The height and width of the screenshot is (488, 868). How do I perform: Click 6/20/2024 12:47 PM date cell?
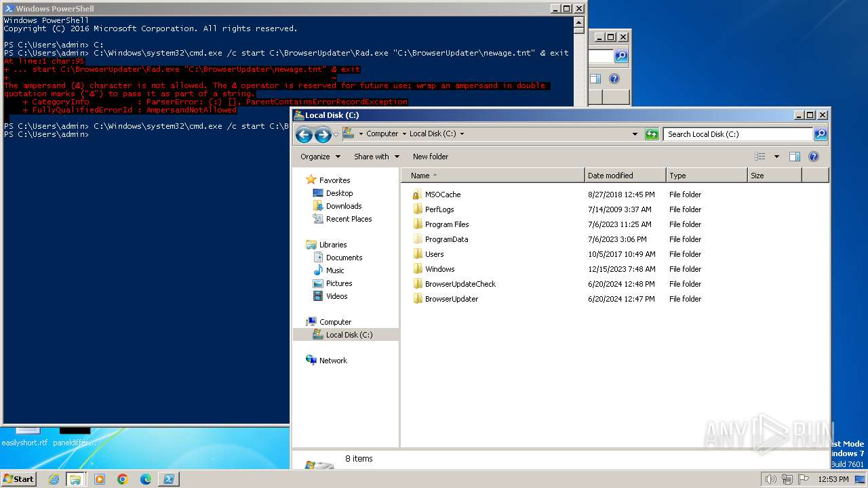pyautogui.click(x=621, y=299)
